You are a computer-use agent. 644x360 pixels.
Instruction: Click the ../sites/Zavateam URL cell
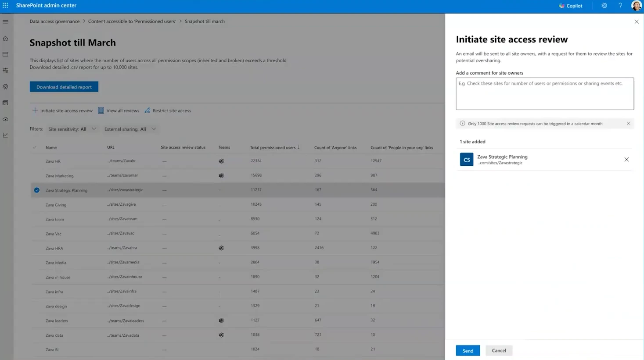click(122, 219)
